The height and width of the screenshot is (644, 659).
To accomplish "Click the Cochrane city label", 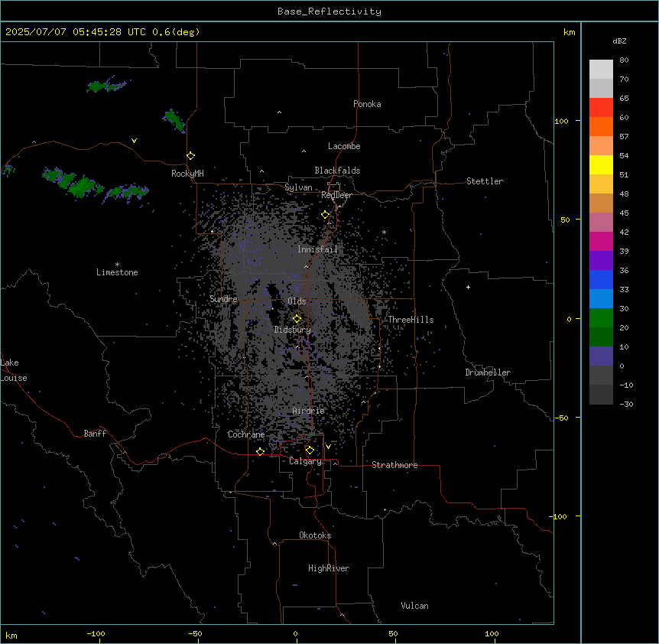I will pyautogui.click(x=246, y=434).
